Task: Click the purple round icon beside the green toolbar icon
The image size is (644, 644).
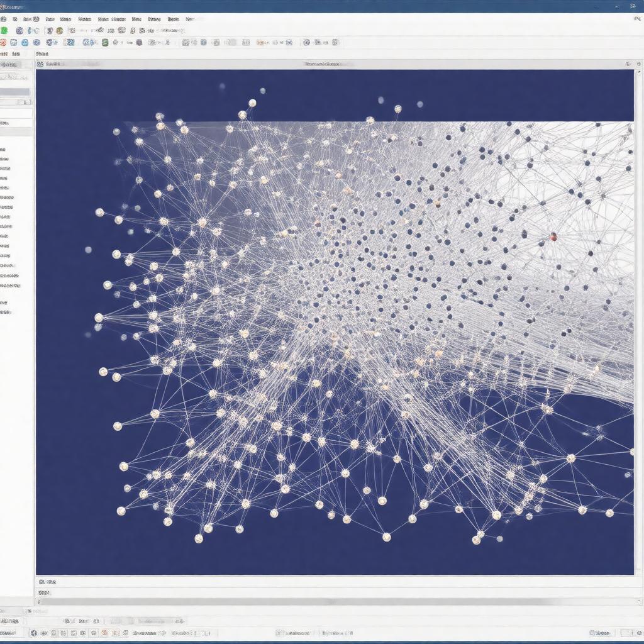Action: 19,30
